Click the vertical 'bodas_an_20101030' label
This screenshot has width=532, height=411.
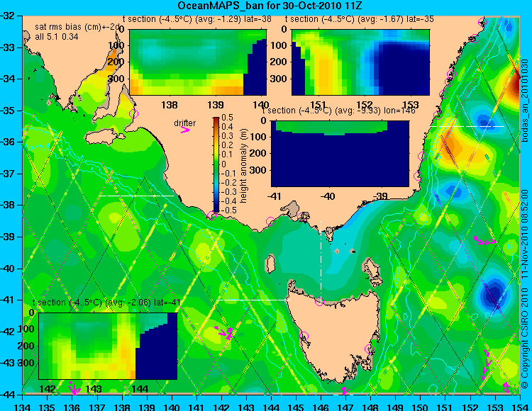(x=524, y=101)
